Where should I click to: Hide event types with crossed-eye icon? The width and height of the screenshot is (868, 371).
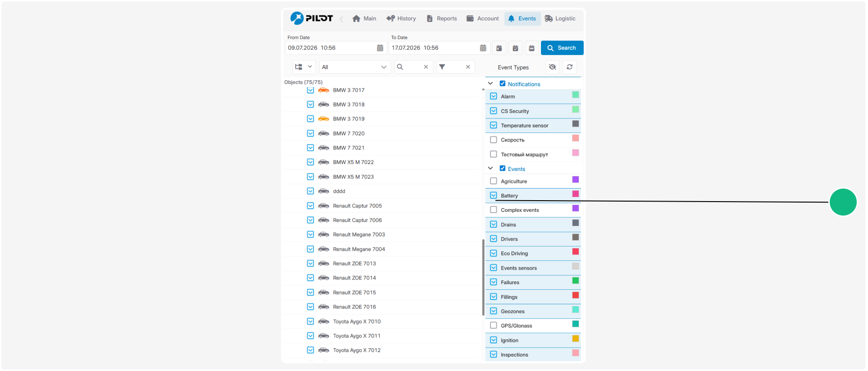(x=553, y=67)
